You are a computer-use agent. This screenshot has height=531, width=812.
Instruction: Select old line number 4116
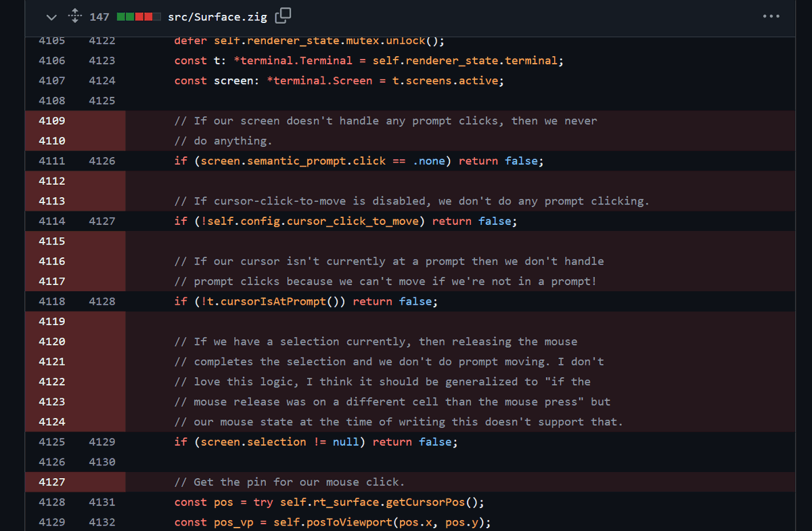pyautogui.click(x=52, y=261)
